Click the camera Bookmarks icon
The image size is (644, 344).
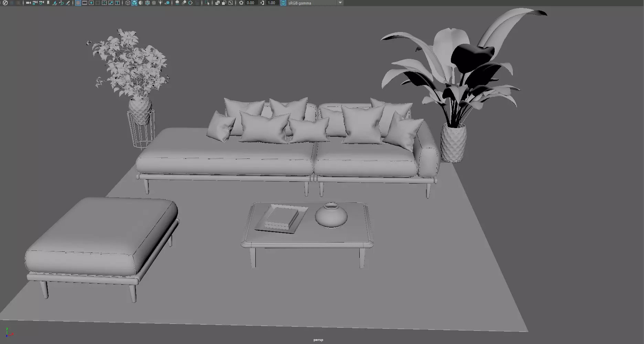48,3
